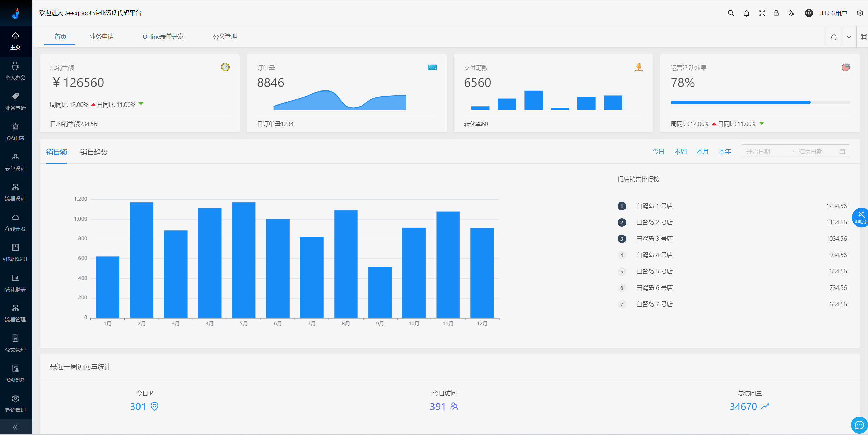Switch to 销售趋势 tab
868x435 pixels.
(94, 152)
